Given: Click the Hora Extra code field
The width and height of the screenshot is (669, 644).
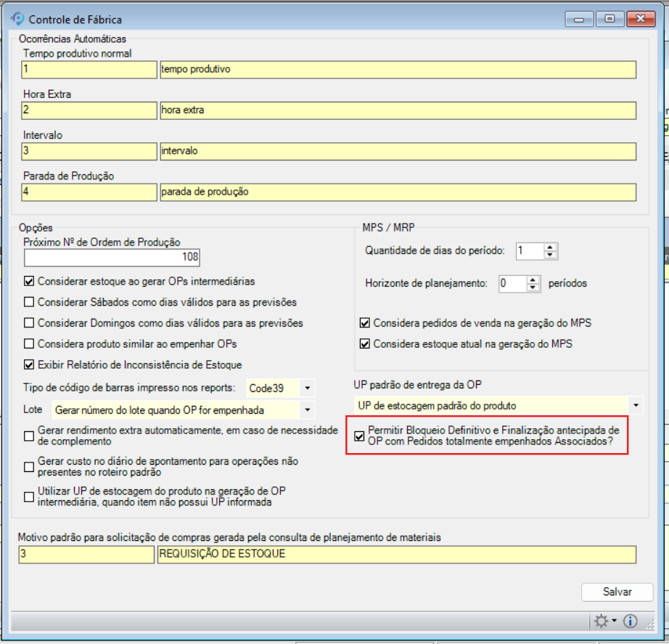Looking at the screenshot, I should pos(89,110).
